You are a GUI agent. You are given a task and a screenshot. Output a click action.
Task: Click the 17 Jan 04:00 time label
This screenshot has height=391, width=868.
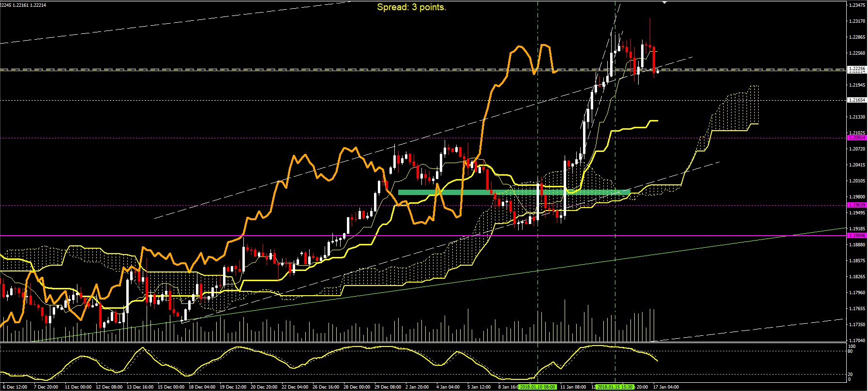pos(666,387)
